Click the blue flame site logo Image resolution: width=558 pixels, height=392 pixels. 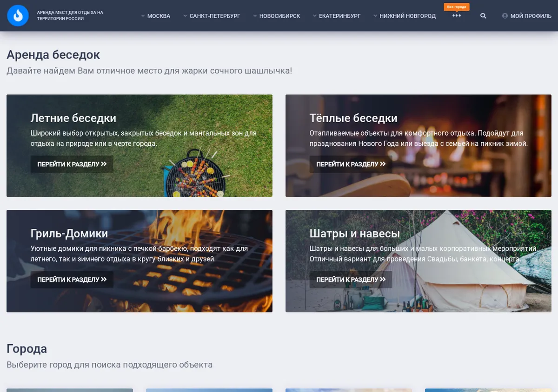pos(18,16)
